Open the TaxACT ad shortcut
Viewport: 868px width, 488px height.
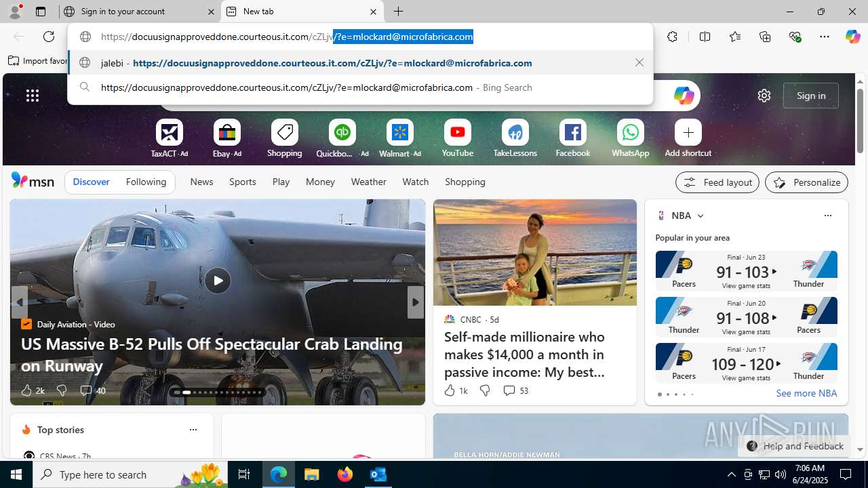(x=170, y=139)
